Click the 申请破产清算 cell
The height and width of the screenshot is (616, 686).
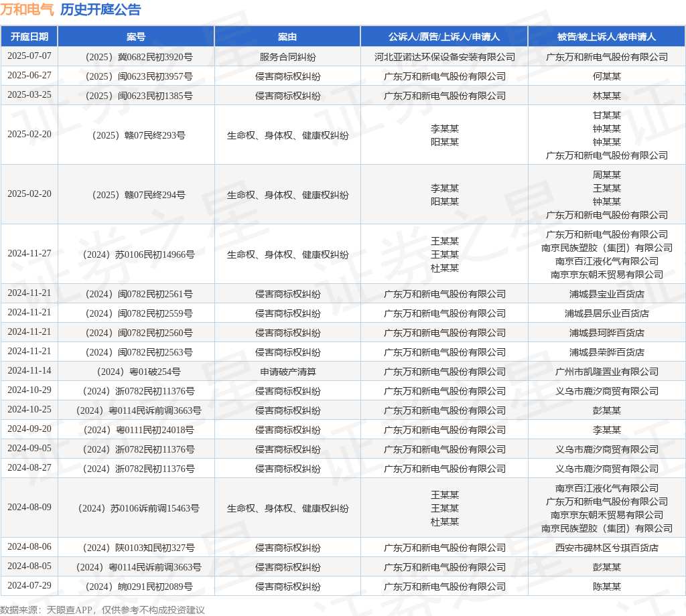pyautogui.click(x=288, y=372)
